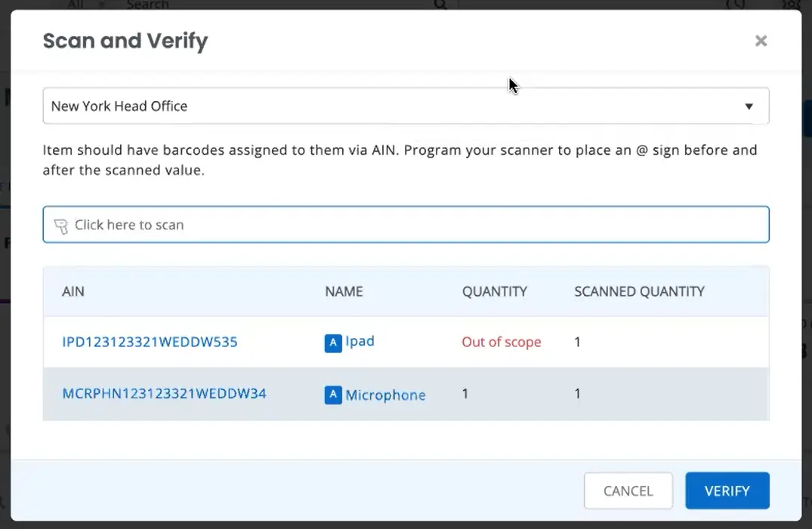Click the asset icon beside Microphone
The image size is (812, 529).
(332, 395)
